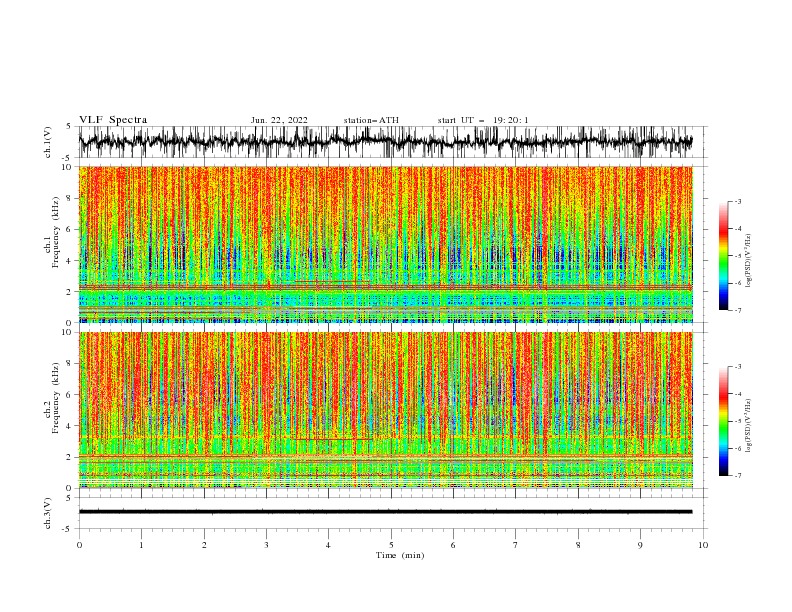Click the "-7" label on ch.2 colorbar
Image resolution: width=792 pixels, height=612 pixels.
[737, 476]
